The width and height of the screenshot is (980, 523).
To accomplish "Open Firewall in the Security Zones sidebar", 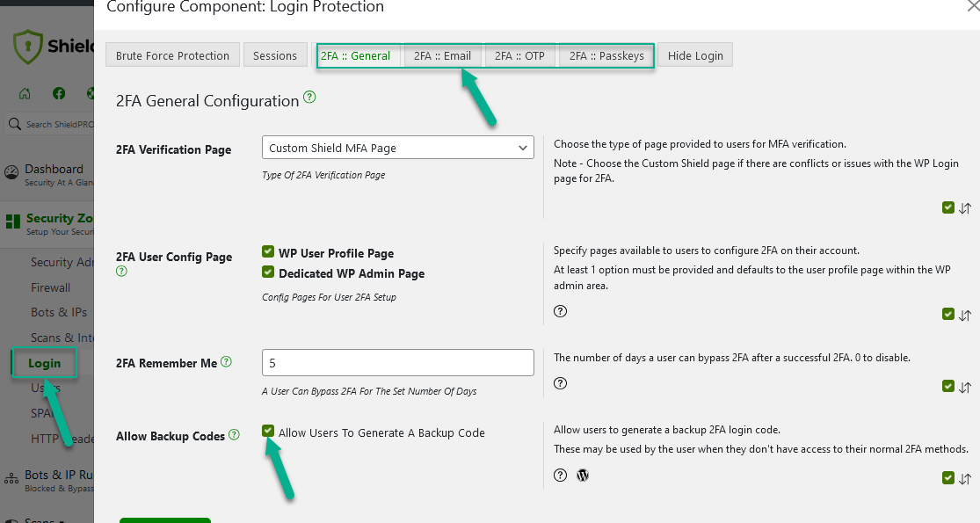I will [50, 287].
